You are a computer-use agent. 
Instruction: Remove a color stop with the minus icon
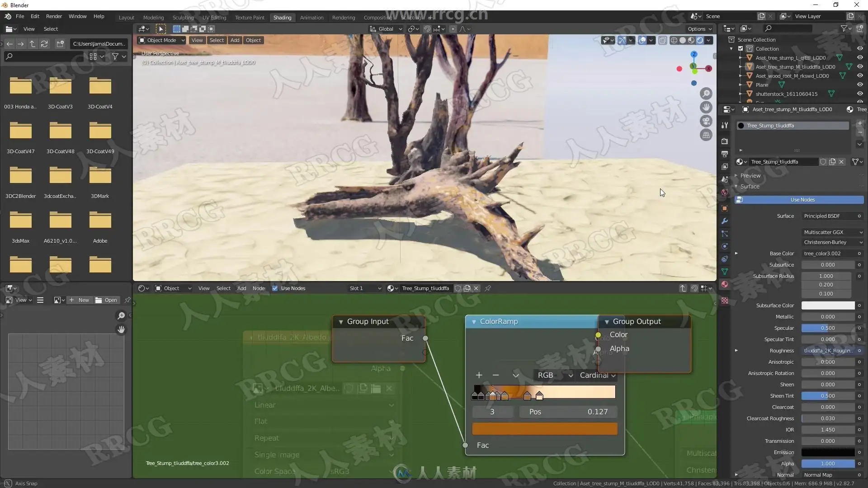pyautogui.click(x=495, y=375)
